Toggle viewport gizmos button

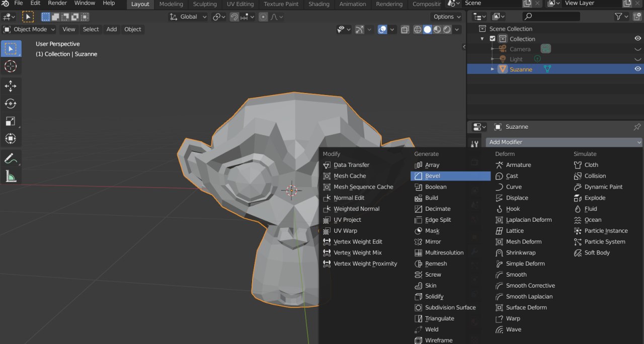click(360, 30)
